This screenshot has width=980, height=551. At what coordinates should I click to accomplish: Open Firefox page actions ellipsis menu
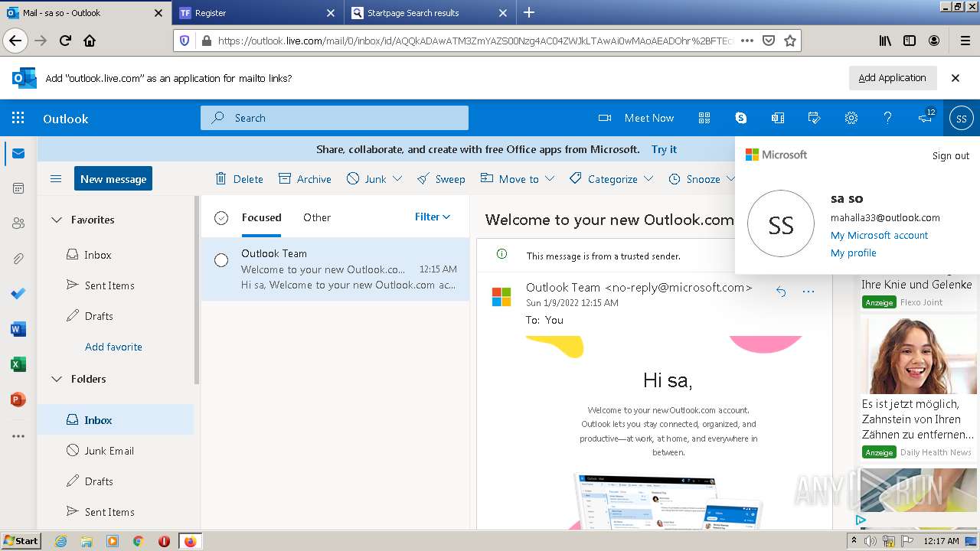pos(747,41)
